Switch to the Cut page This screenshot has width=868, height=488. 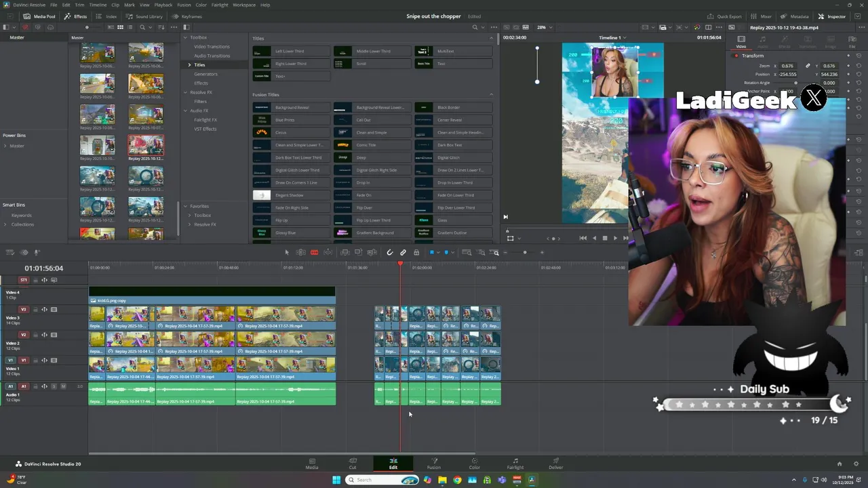353,464
